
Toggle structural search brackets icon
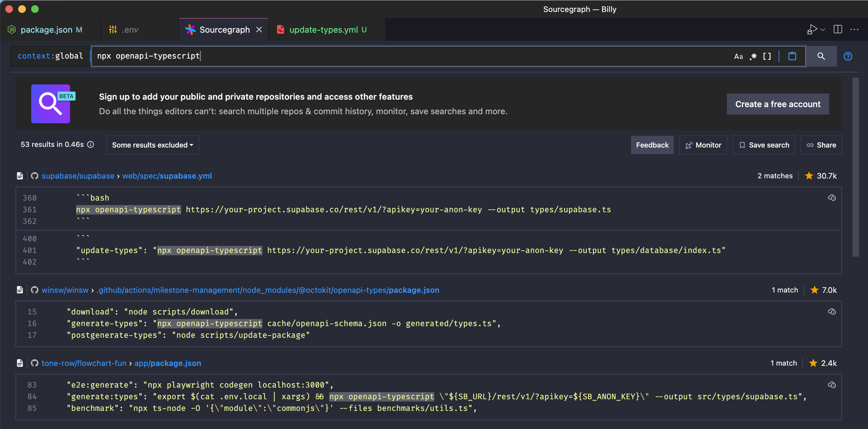point(767,56)
